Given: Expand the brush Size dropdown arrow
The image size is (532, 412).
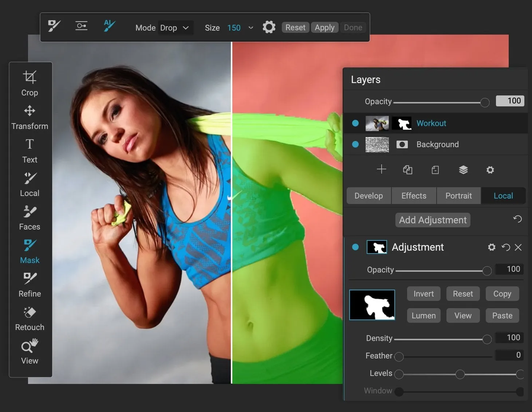Looking at the screenshot, I should (251, 28).
